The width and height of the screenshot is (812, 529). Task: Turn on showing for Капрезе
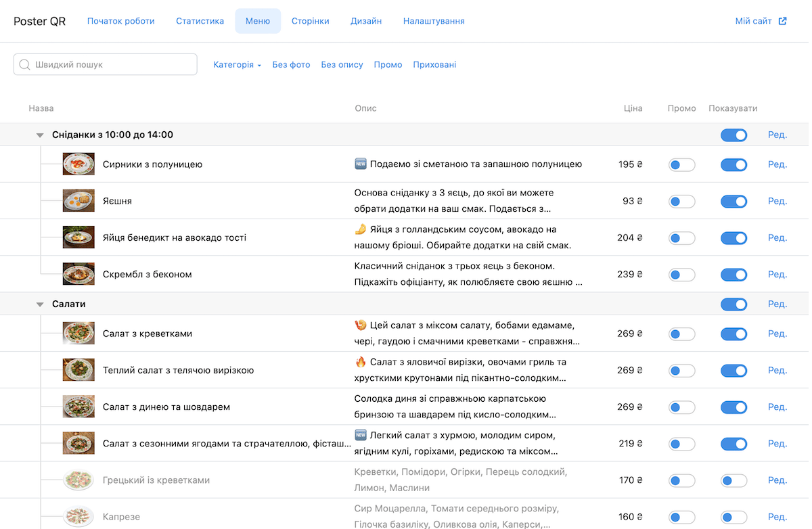click(x=734, y=517)
